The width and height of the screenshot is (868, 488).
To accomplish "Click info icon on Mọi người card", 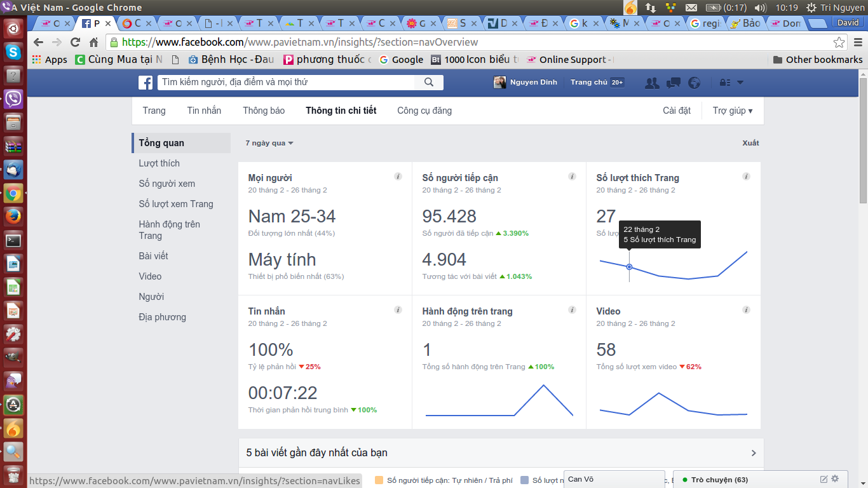I will pyautogui.click(x=398, y=177).
